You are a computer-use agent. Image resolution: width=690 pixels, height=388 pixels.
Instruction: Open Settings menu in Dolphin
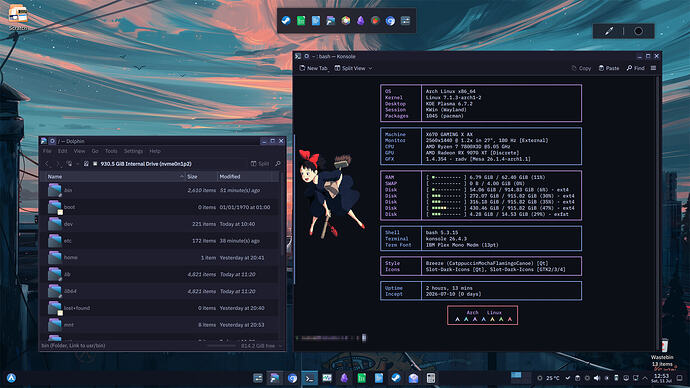pos(133,151)
